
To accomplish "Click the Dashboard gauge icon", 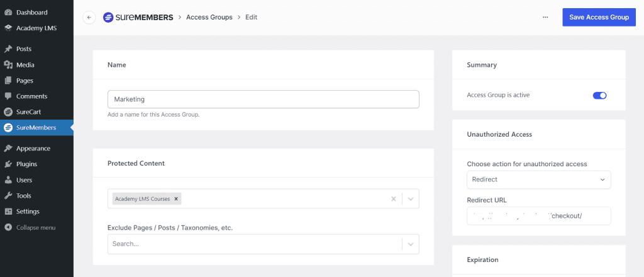I will [x=8, y=13].
